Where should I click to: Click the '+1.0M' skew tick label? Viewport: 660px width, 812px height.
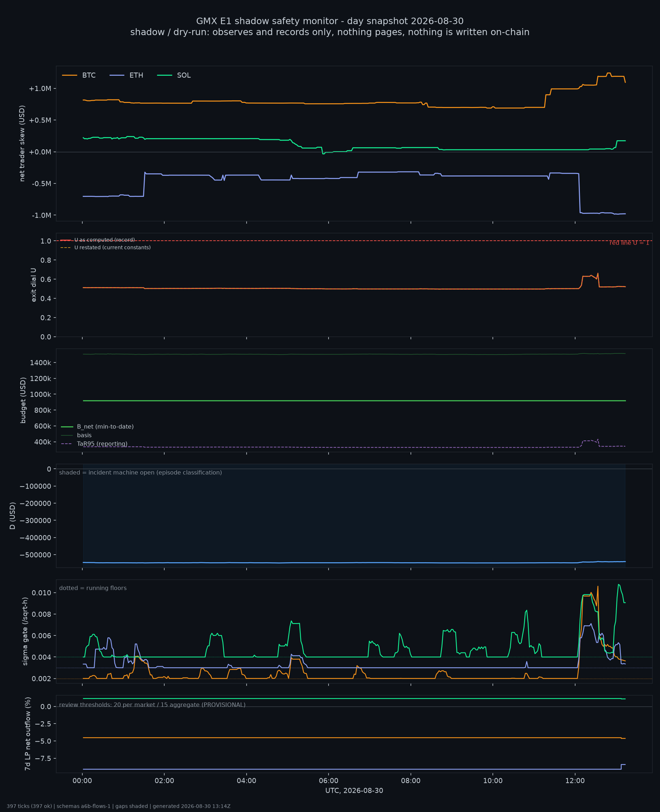click(40, 88)
